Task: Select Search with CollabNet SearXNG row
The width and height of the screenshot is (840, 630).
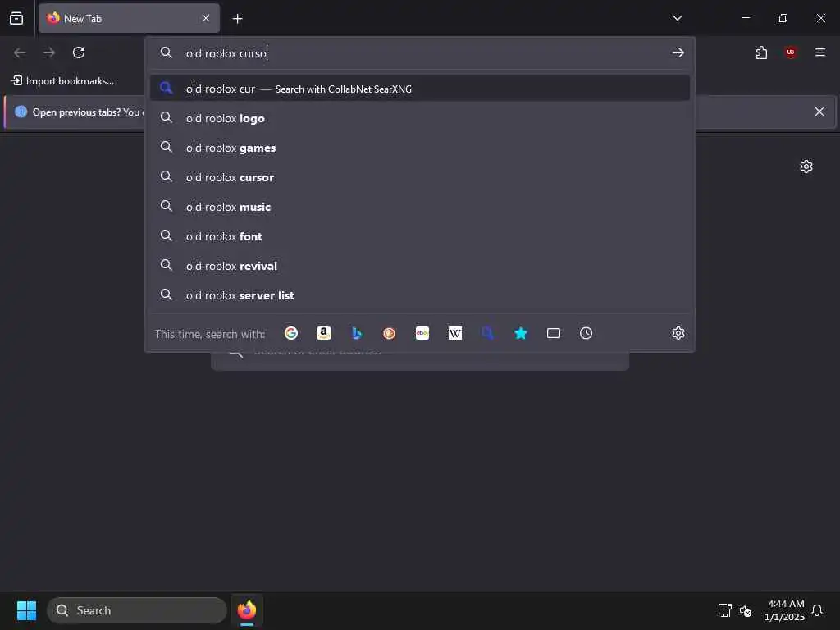Action: tap(420, 89)
